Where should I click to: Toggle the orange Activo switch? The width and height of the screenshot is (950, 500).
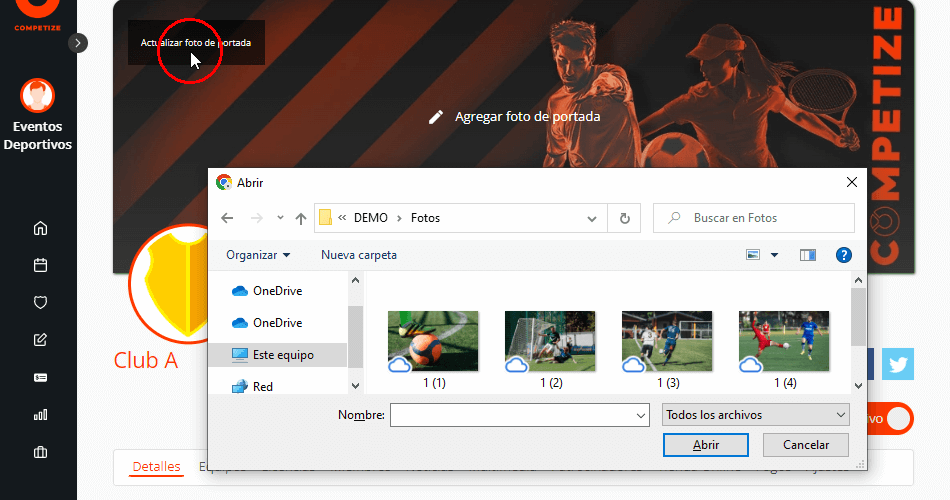896,418
